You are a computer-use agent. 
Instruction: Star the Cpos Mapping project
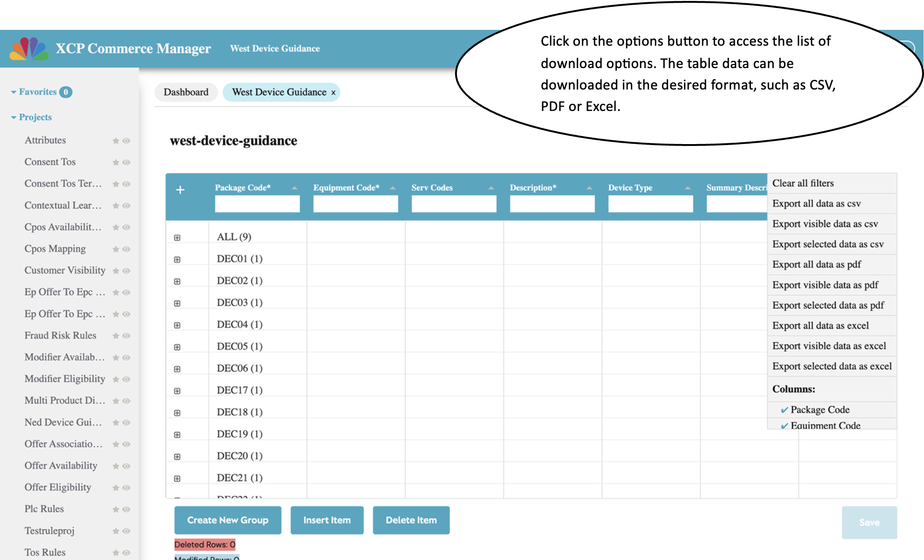(x=116, y=249)
